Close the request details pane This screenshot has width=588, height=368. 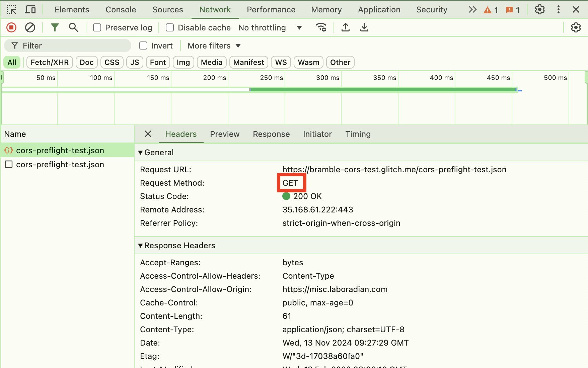click(148, 134)
